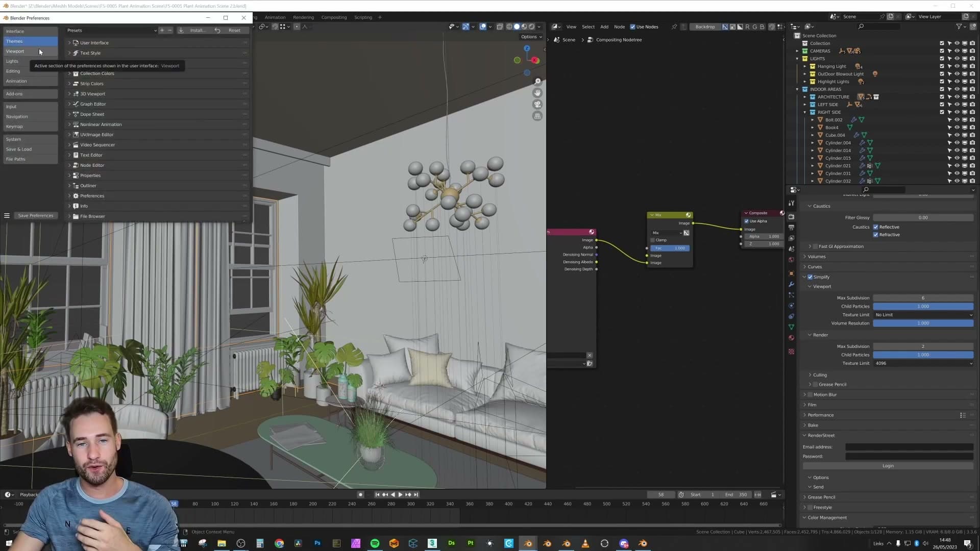Expand the Color Management panel

click(805, 518)
